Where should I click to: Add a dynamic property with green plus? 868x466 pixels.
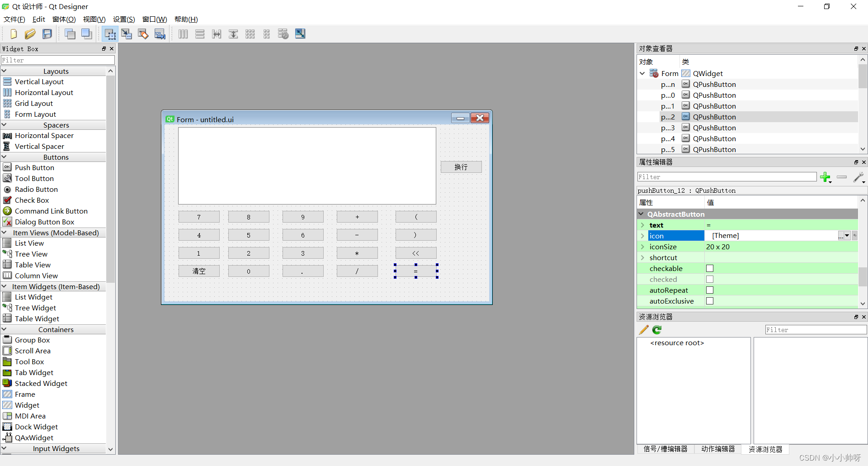click(x=826, y=177)
